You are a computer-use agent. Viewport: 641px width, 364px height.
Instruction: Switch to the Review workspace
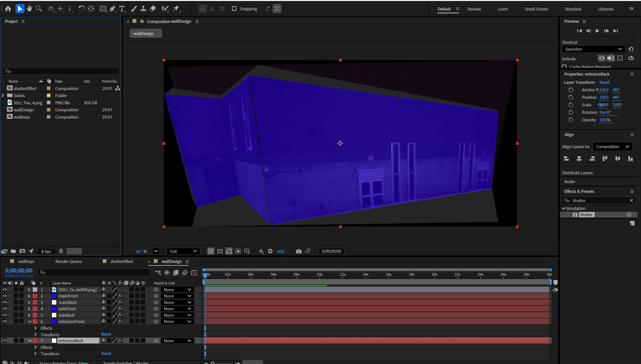point(474,9)
